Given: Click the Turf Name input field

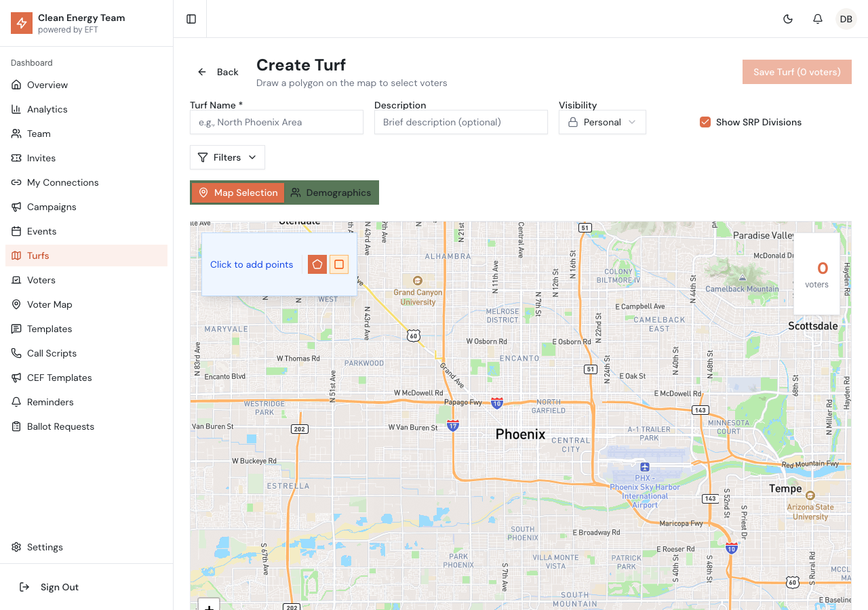Looking at the screenshot, I should tap(277, 122).
